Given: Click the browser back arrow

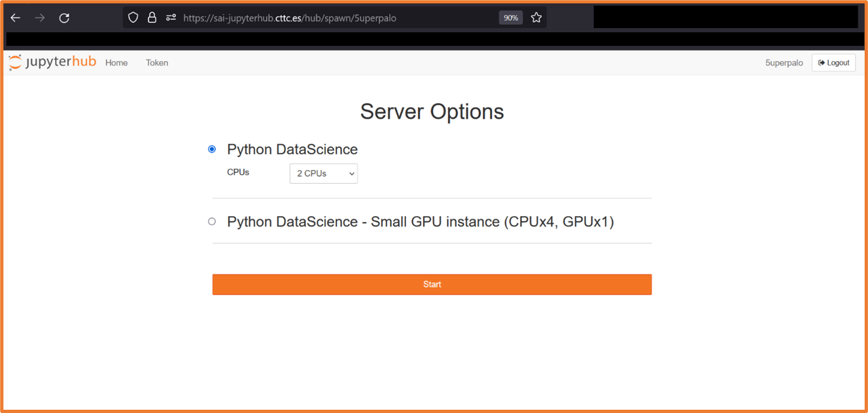Looking at the screenshot, I should (x=16, y=18).
